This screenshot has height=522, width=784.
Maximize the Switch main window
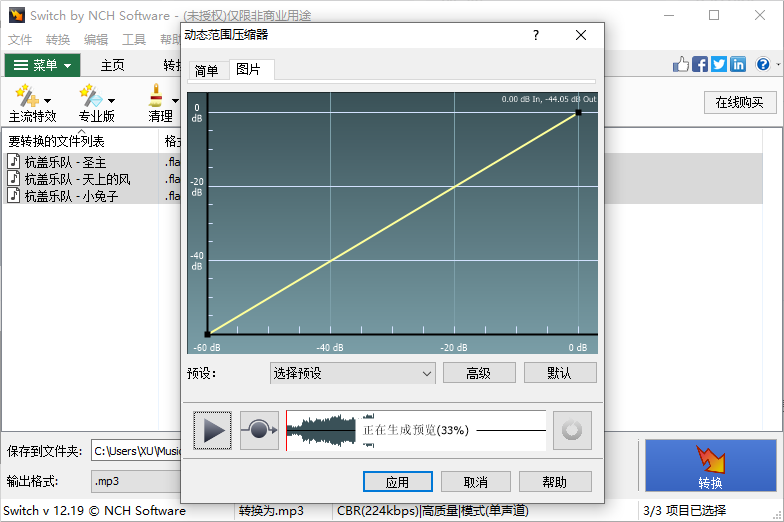pyautogui.click(x=714, y=15)
